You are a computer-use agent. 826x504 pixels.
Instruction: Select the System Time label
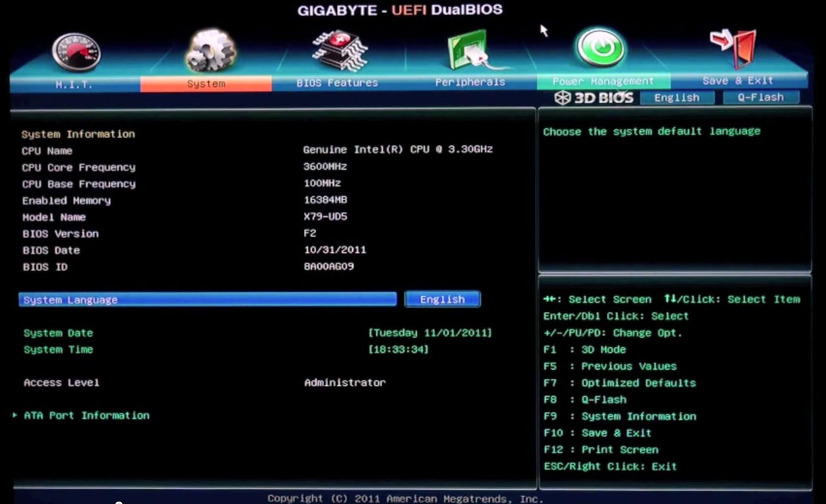click(x=58, y=350)
